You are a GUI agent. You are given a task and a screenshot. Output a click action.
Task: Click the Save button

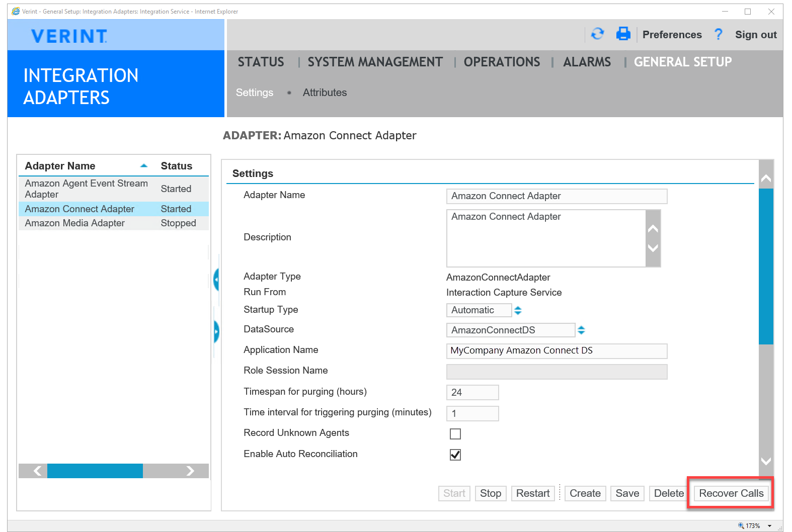tap(627, 493)
